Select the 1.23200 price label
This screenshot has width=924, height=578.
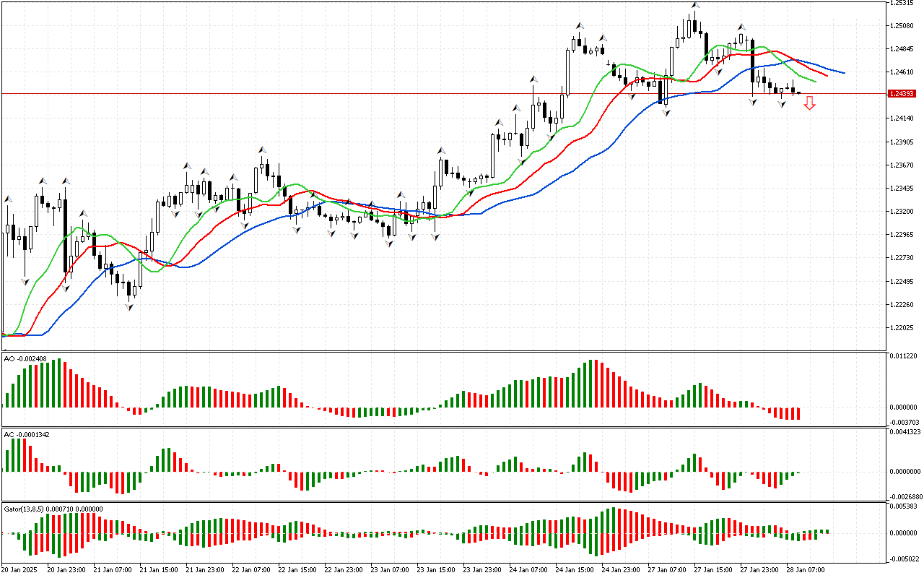(902, 212)
